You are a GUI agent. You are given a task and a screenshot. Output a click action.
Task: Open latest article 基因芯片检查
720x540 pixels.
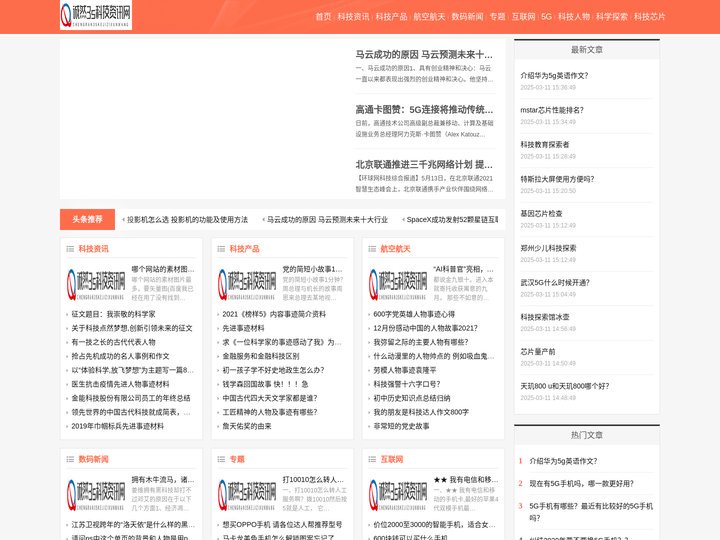(541, 214)
